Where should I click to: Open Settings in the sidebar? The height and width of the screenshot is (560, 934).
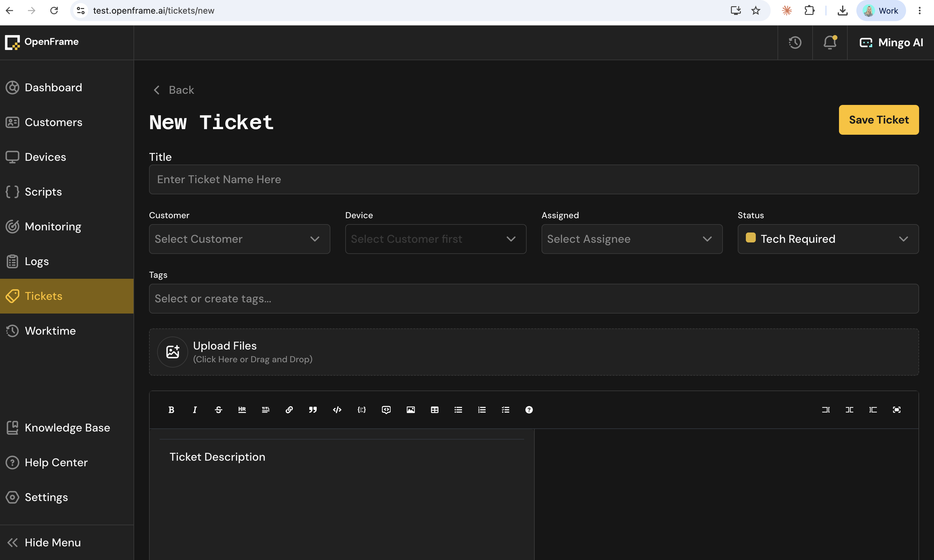(x=67, y=497)
